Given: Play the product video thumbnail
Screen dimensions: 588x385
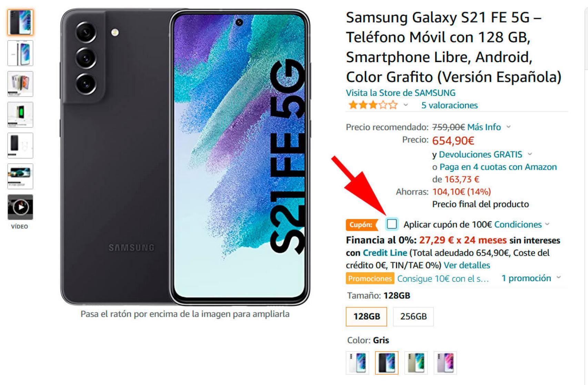Looking at the screenshot, I should tap(20, 207).
